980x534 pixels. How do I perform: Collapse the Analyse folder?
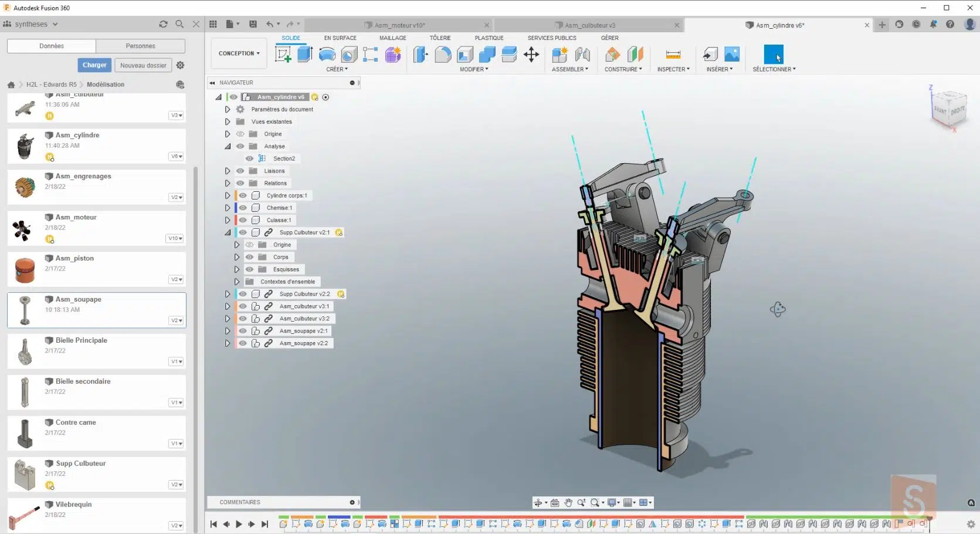[228, 146]
